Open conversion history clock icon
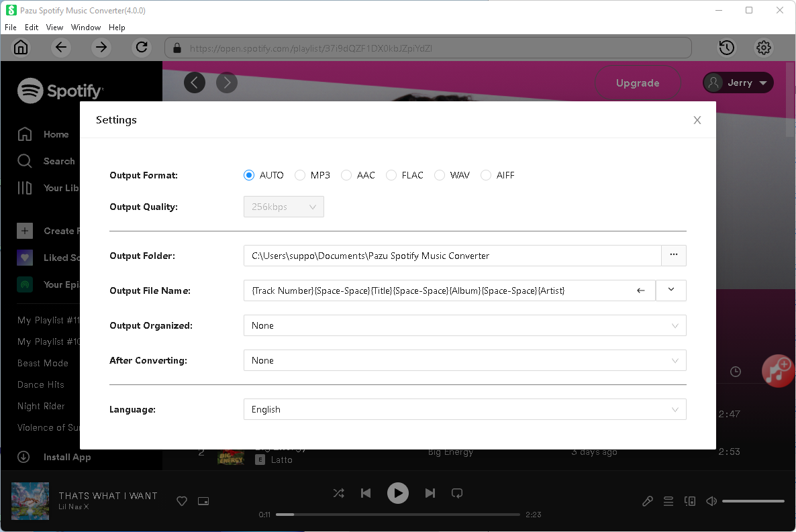The height and width of the screenshot is (532, 796). pos(726,48)
